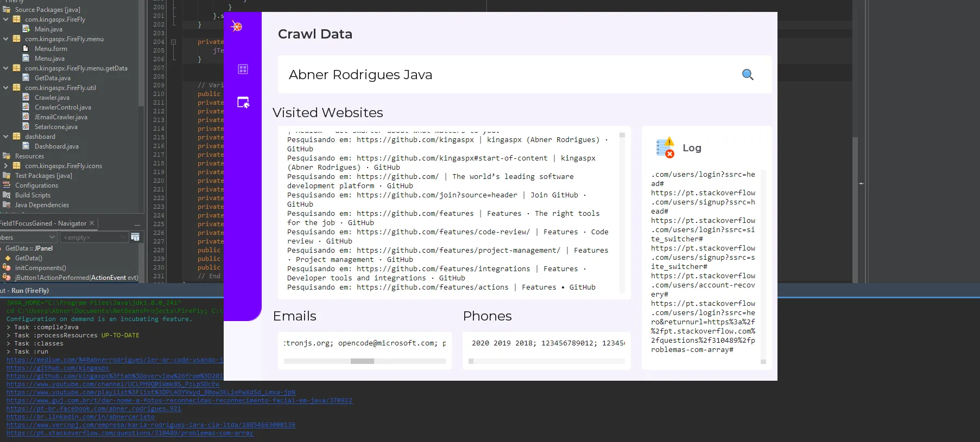Screen dimensions: 980x442
Task: Open the dashboard grid icon in the FireFly sidebar
Action: click(243, 69)
